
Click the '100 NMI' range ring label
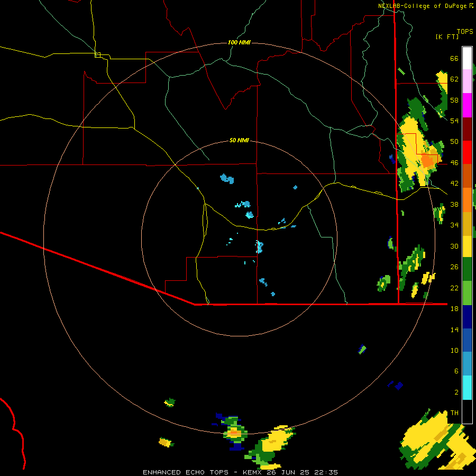pos(239,42)
